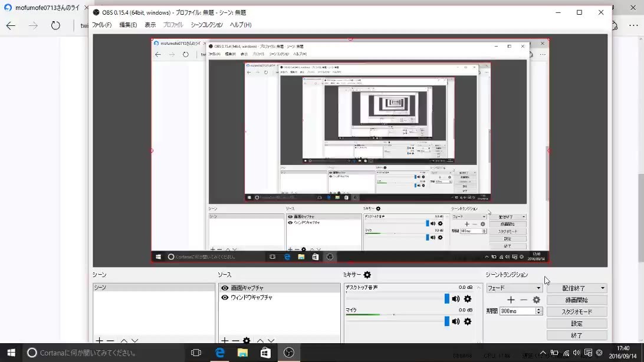The image size is (644, 362).
Task: Open source properties gear under the sources list
Action: coord(247,340)
